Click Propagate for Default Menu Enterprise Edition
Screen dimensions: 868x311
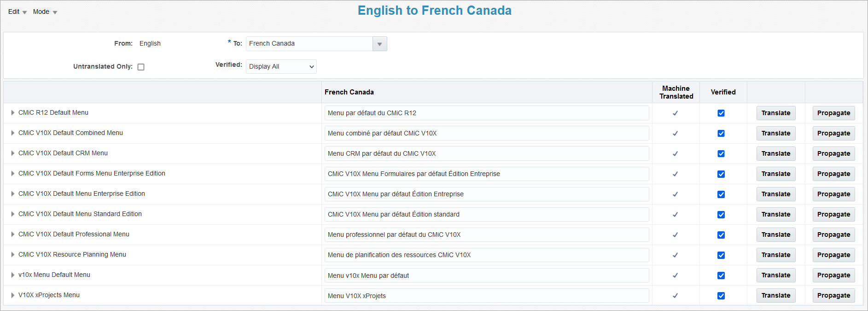point(833,194)
